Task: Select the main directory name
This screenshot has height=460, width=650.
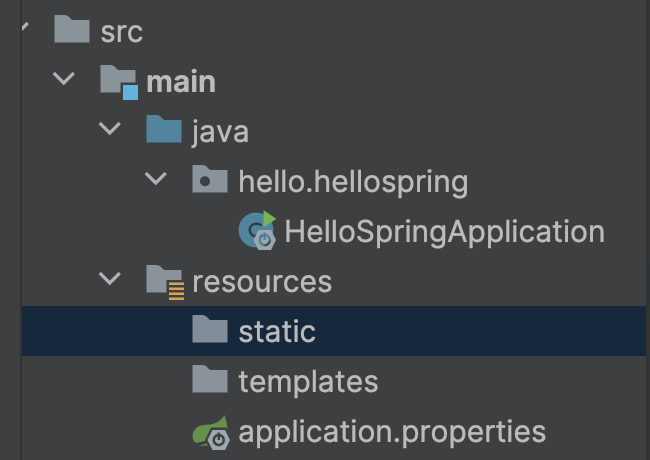Action: pos(181,81)
